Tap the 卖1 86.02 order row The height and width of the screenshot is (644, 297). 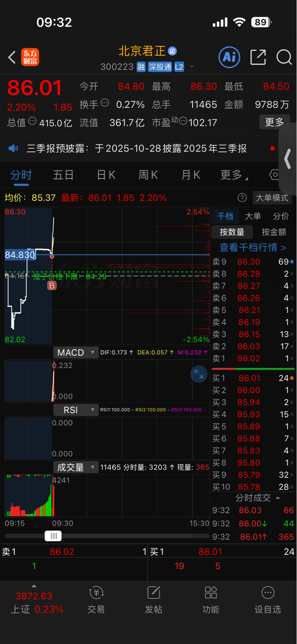click(253, 359)
